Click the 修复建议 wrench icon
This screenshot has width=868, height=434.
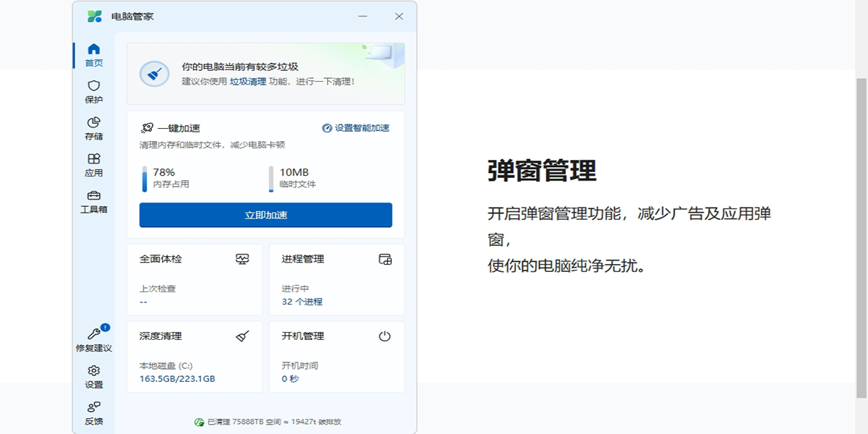(93, 334)
